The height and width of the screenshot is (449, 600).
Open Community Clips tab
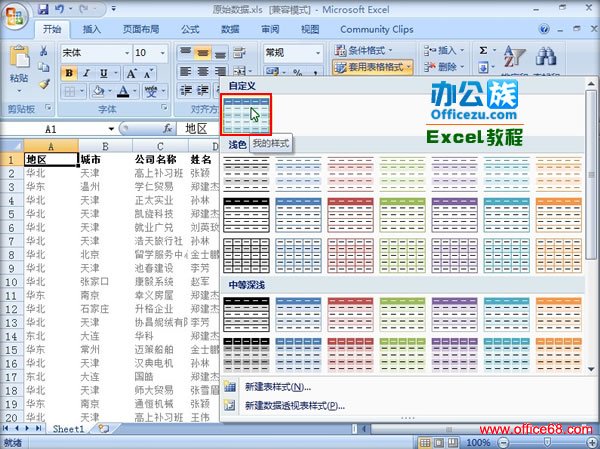tap(377, 29)
